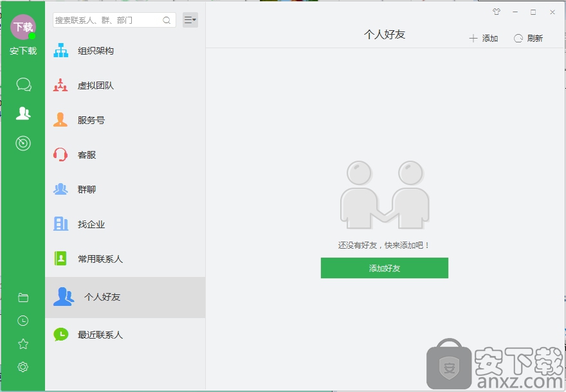This screenshot has height=392, width=566.
Task: Open the chat messages icon in sidebar
Action: [x=23, y=85]
